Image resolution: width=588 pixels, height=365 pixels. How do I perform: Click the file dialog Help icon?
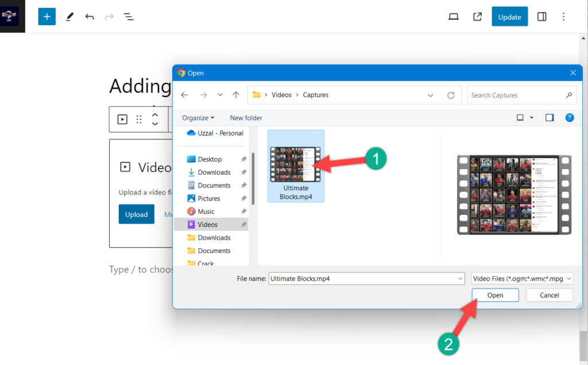pos(570,118)
